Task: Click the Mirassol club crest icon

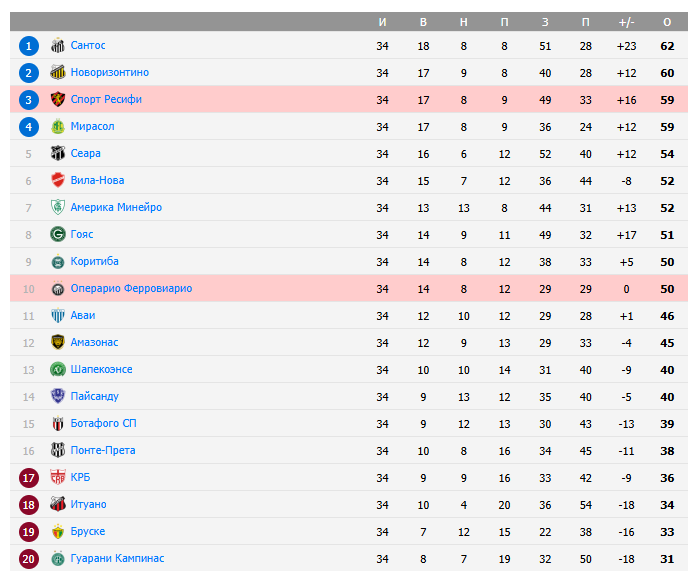Action: pos(57,127)
